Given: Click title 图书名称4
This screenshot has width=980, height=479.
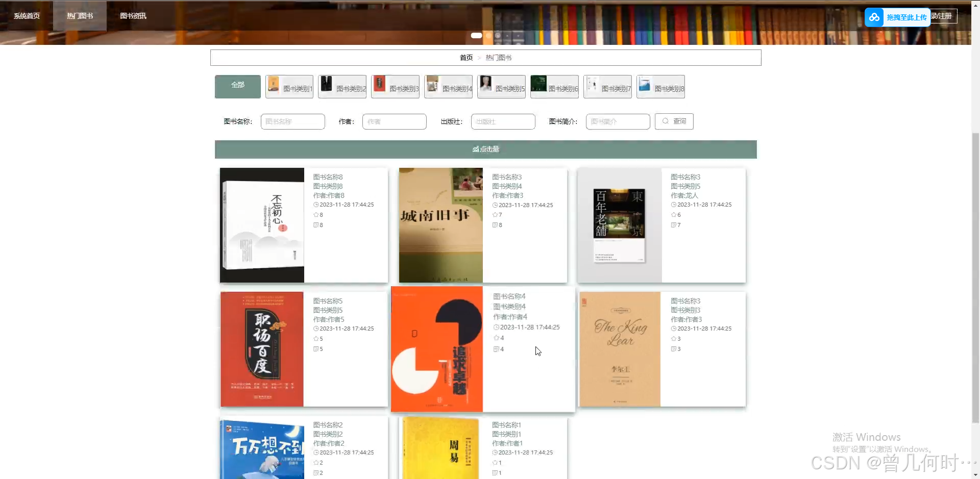Looking at the screenshot, I should tap(509, 296).
